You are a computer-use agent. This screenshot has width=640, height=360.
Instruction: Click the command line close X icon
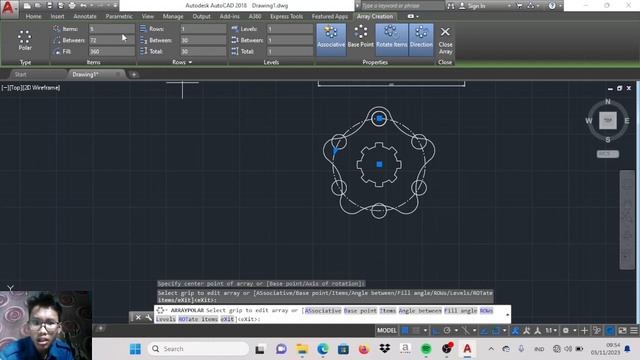(x=138, y=317)
